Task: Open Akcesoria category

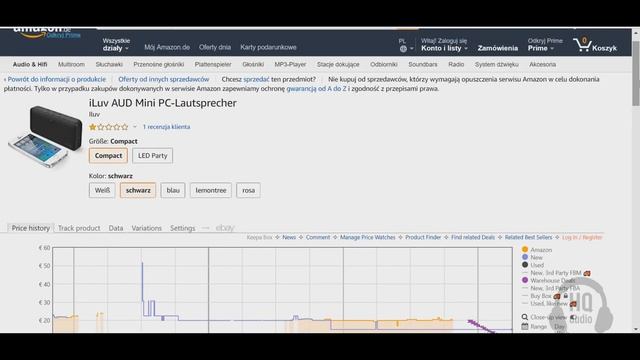Action: (542, 64)
